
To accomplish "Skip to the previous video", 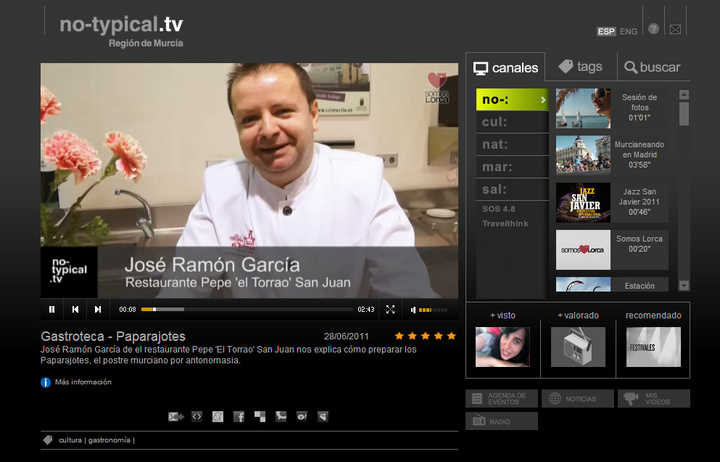I will [x=75, y=310].
